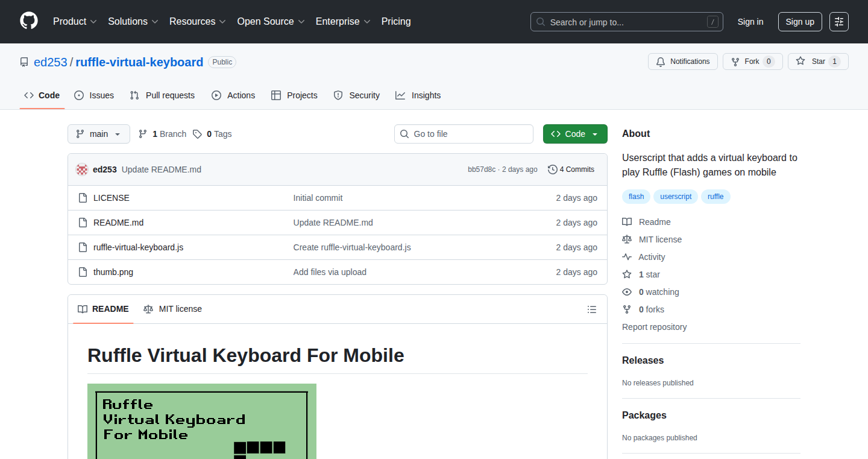
Task: Open the Security tab
Action: (x=357, y=95)
